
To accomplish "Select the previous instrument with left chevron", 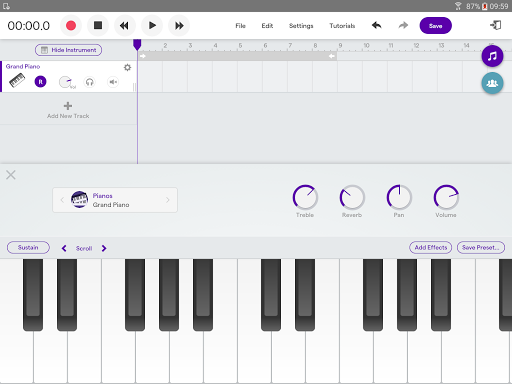I will coord(62,200).
